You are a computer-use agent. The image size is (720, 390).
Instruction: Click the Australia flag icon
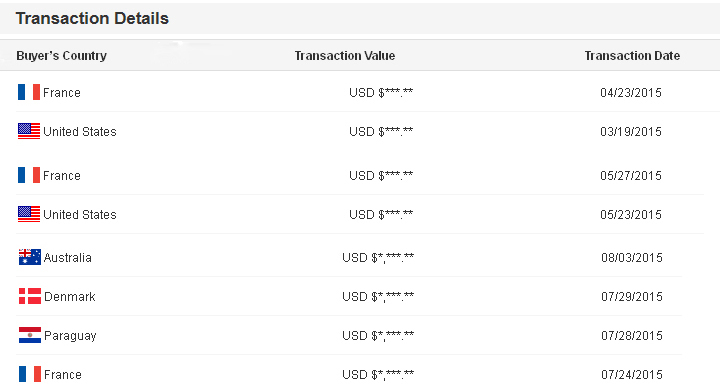pyautogui.click(x=30, y=257)
